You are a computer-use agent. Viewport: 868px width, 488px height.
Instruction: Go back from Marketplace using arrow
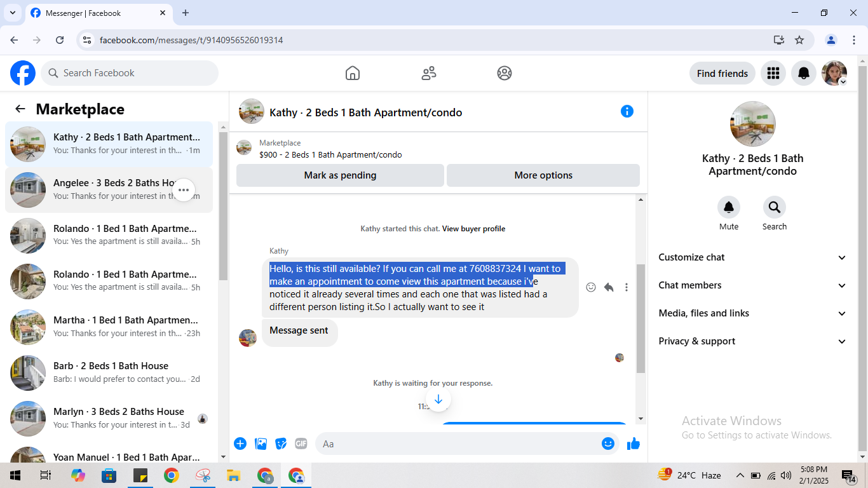coord(20,109)
